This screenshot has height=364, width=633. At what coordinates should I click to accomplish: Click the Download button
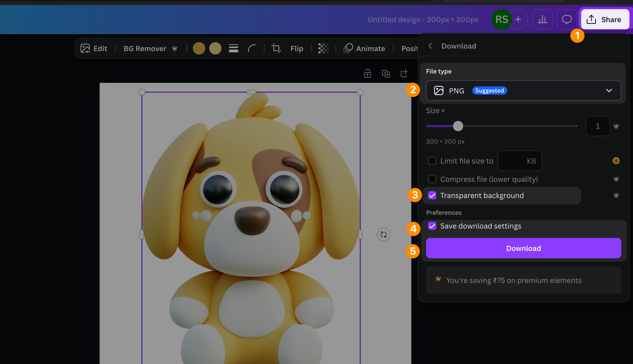(523, 248)
